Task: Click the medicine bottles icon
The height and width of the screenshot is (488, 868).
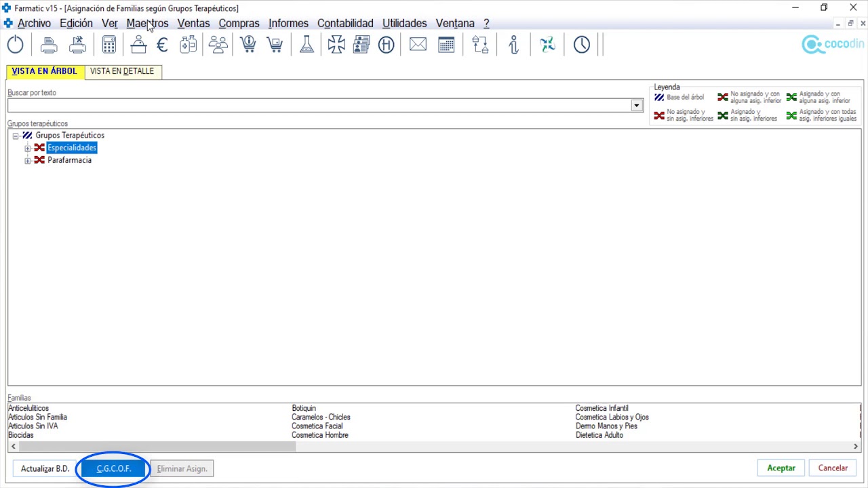Action: [x=188, y=45]
